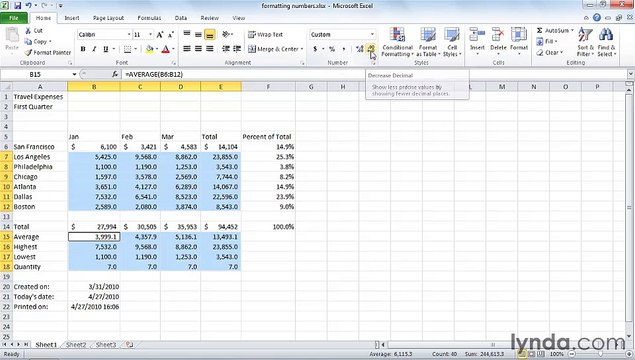635x360 pixels.
Task: Click the Fill Color paint bucket
Action: [x=149, y=49]
